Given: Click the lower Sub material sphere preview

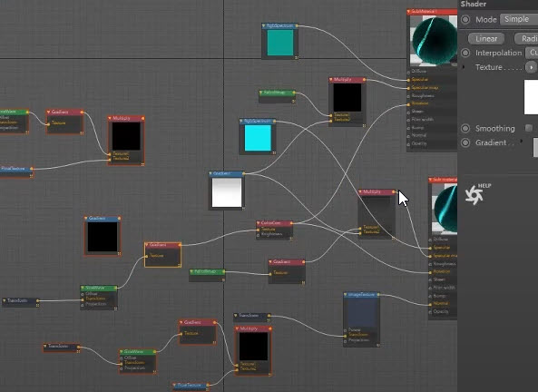Looking at the screenshot, I should tap(445, 209).
